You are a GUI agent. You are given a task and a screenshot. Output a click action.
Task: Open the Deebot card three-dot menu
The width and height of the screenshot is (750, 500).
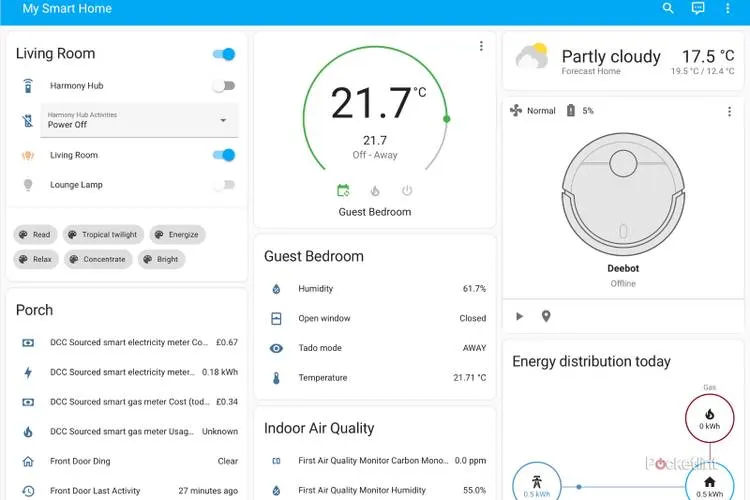tap(729, 111)
